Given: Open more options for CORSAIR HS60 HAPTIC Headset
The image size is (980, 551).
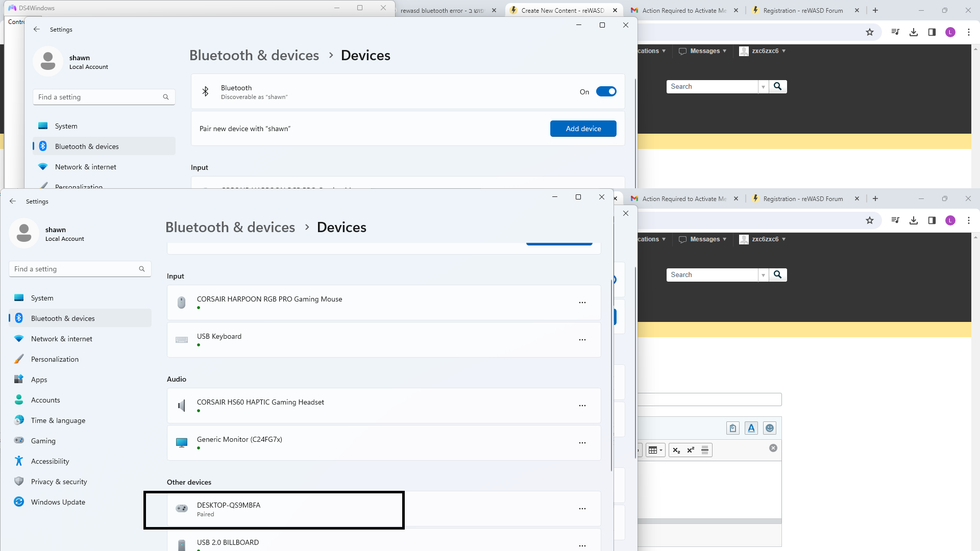Looking at the screenshot, I should coord(582,406).
